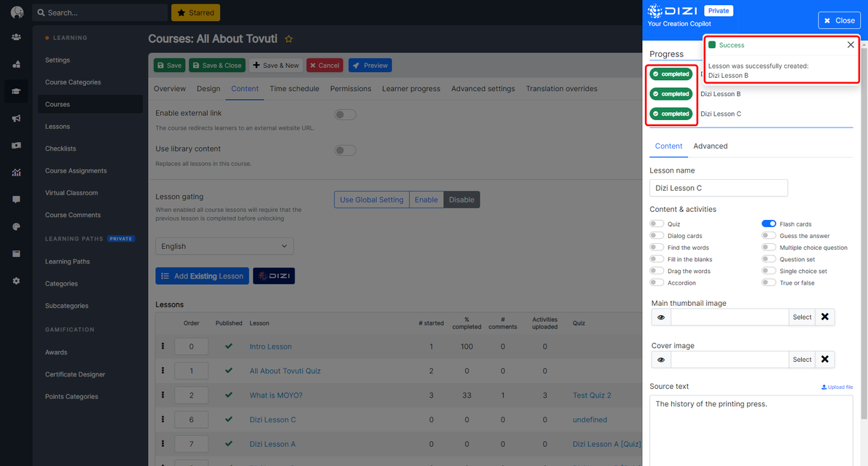This screenshot has height=466, width=868.
Task: Open the analytics chart sidebar icon
Action: (16, 173)
